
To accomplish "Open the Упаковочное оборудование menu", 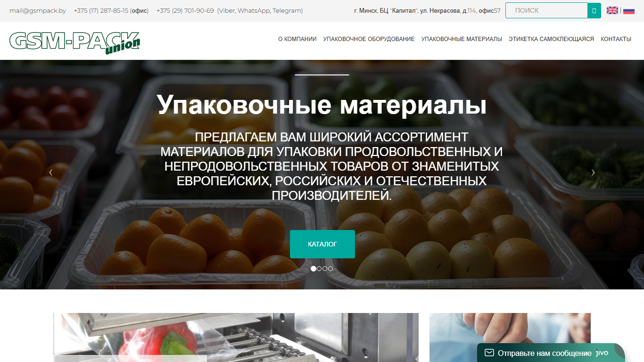I will click(x=369, y=39).
